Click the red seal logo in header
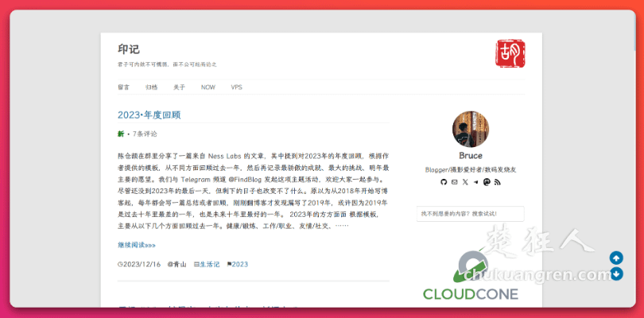The image size is (644, 318). click(x=510, y=53)
